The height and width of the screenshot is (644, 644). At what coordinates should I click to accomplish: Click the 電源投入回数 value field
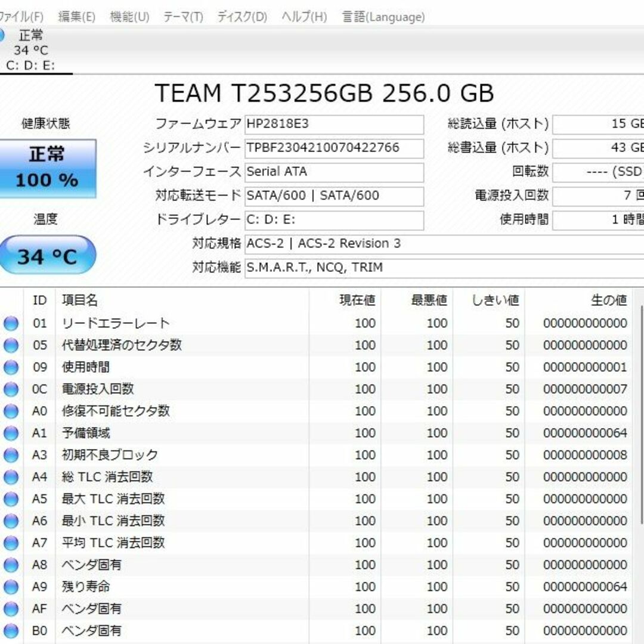tap(599, 196)
